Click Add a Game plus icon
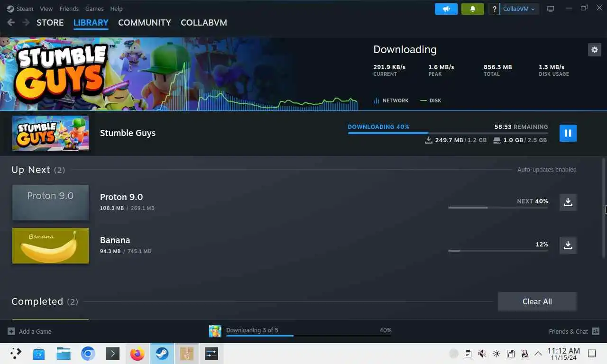This screenshot has width=607, height=364. point(11,331)
